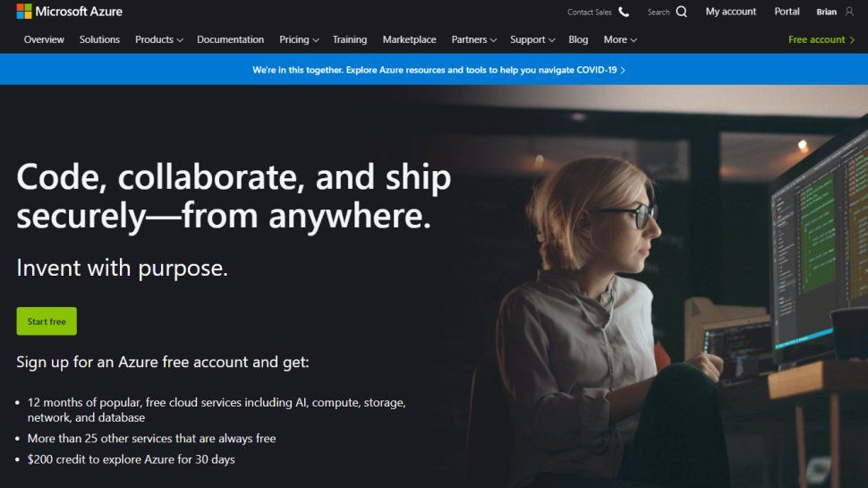Click the 'Invent with purpose.' text

point(122,268)
